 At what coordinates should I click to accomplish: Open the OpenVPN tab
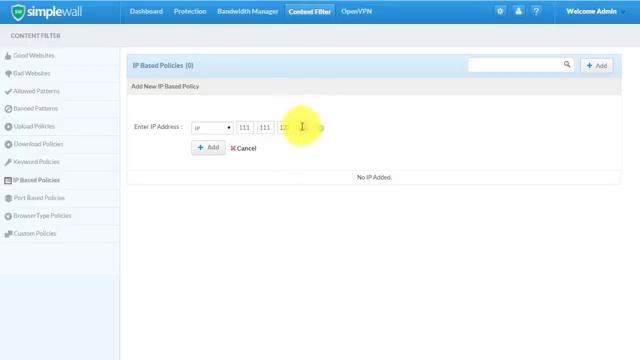click(356, 11)
